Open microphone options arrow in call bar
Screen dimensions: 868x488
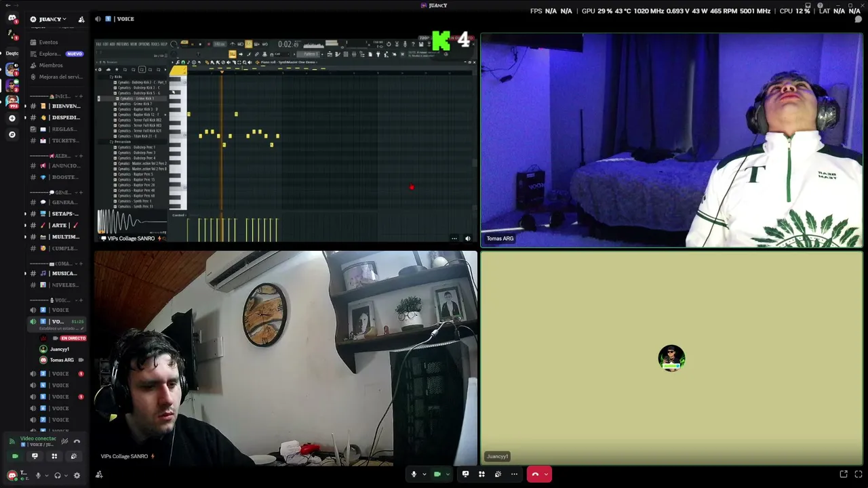coord(425,474)
